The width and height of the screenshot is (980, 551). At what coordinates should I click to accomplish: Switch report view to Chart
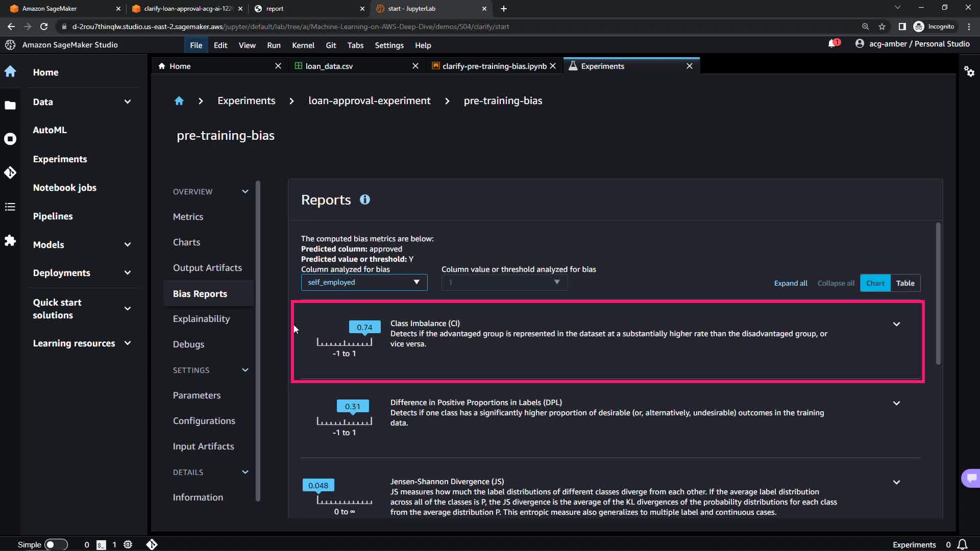pyautogui.click(x=875, y=283)
